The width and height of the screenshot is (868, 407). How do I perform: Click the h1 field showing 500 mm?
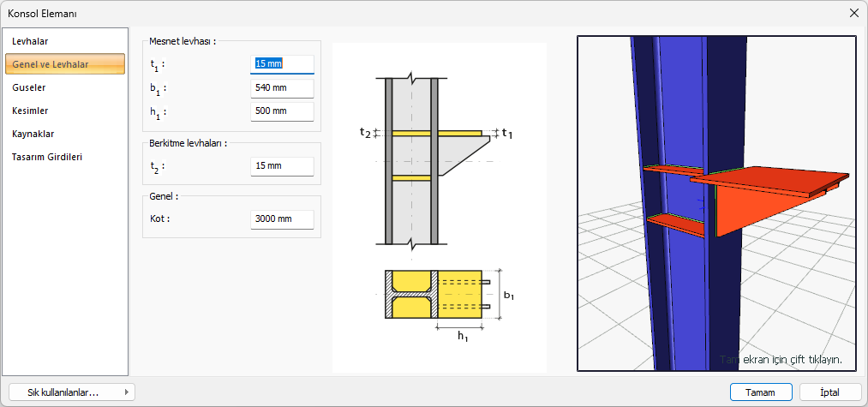[x=282, y=111]
